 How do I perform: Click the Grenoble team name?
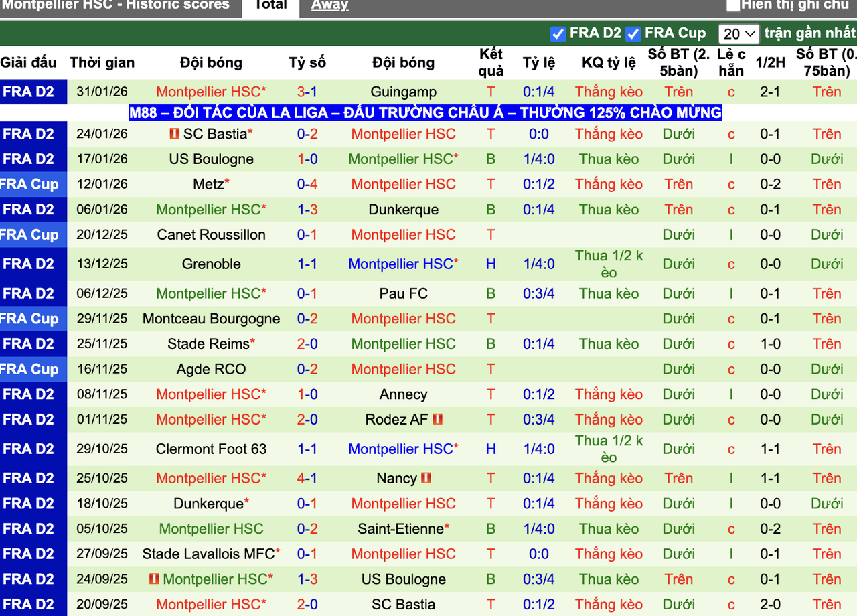click(x=212, y=264)
